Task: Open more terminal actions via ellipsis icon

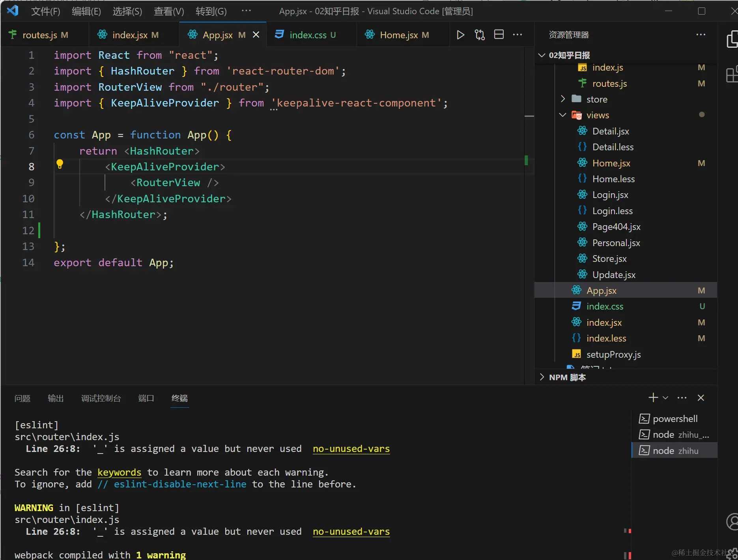Action: (x=682, y=398)
